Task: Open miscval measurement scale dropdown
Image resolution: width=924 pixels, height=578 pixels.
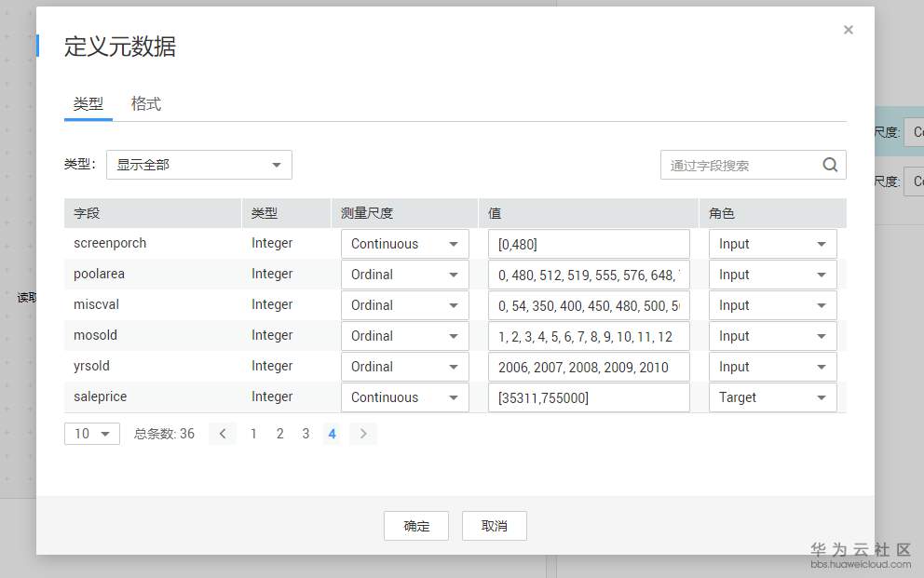Action: (x=404, y=305)
